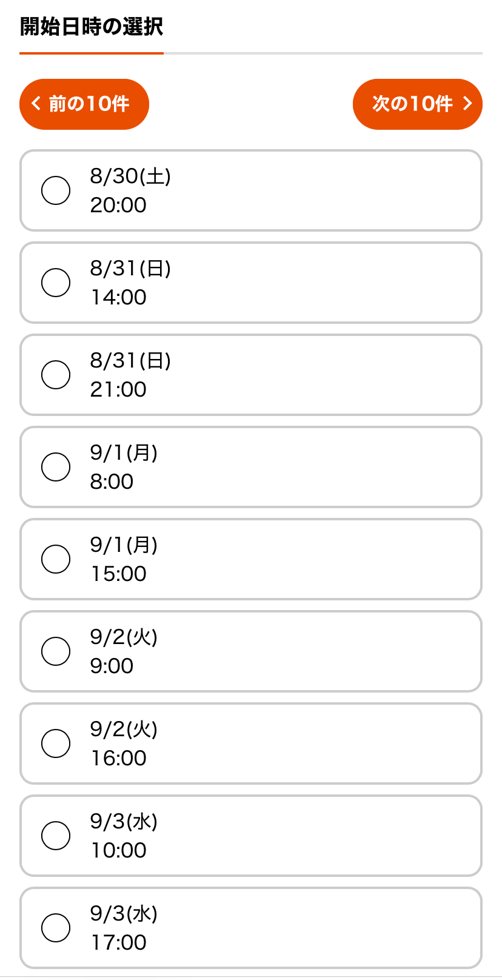502x980 pixels.
Task: Click the right chevron icon beside 次の10件
Action: pyautogui.click(x=467, y=104)
